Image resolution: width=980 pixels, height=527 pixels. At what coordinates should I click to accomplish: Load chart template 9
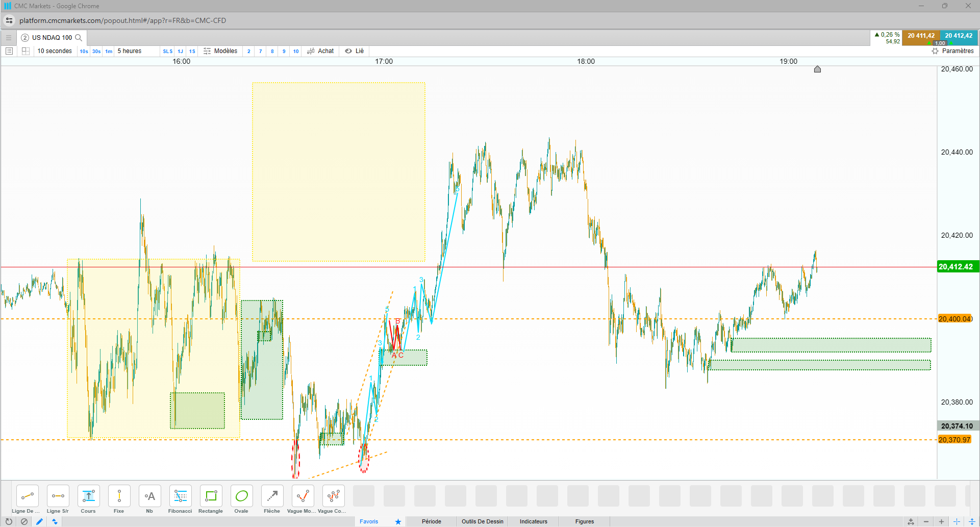click(x=284, y=52)
